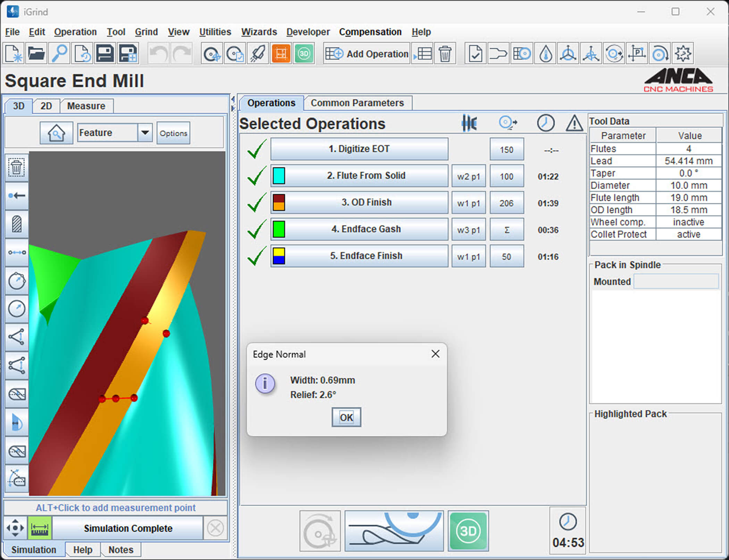Switch to the Common Parameters tab
Screen dimensions: 729x560
[x=357, y=103]
